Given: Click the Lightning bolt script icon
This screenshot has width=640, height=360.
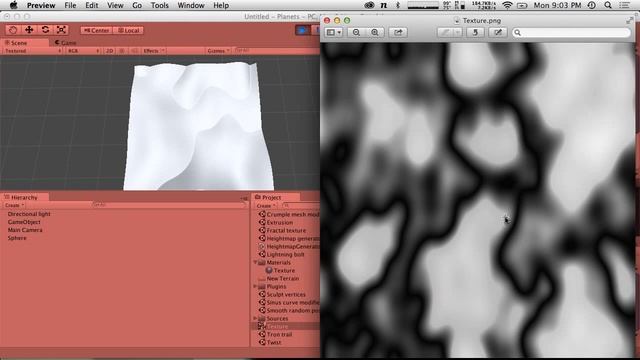Looking at the screenshot, I should click(262, 254).
